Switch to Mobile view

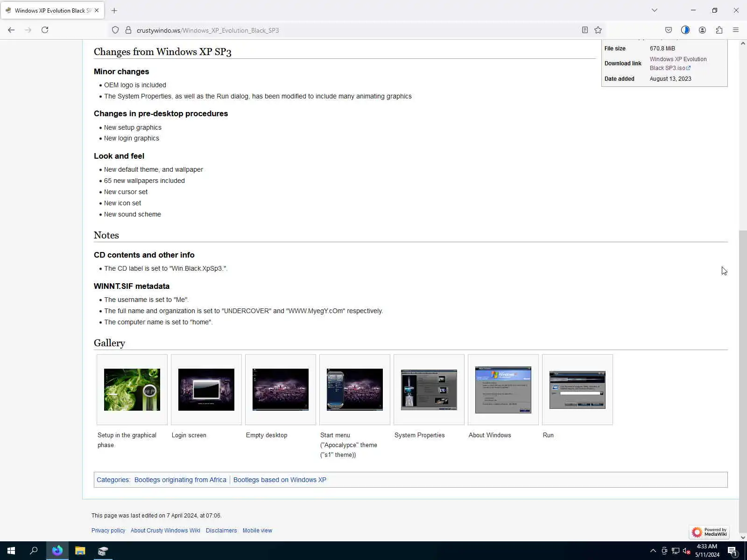tap(257, 531)
